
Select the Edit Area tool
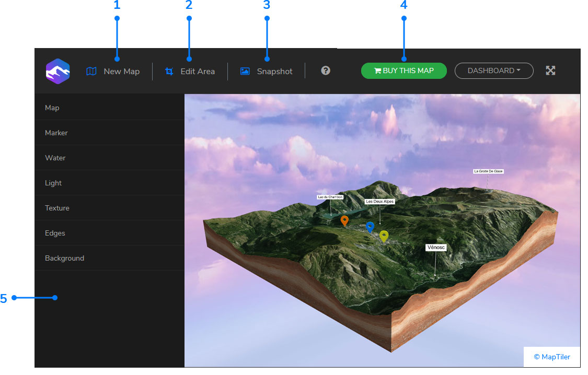(190, 71)
